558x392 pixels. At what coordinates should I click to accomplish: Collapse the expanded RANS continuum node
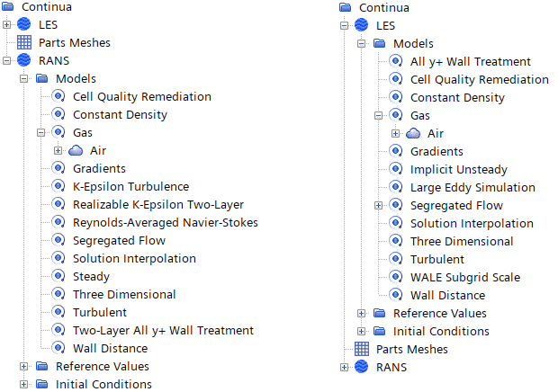(6, 60)
